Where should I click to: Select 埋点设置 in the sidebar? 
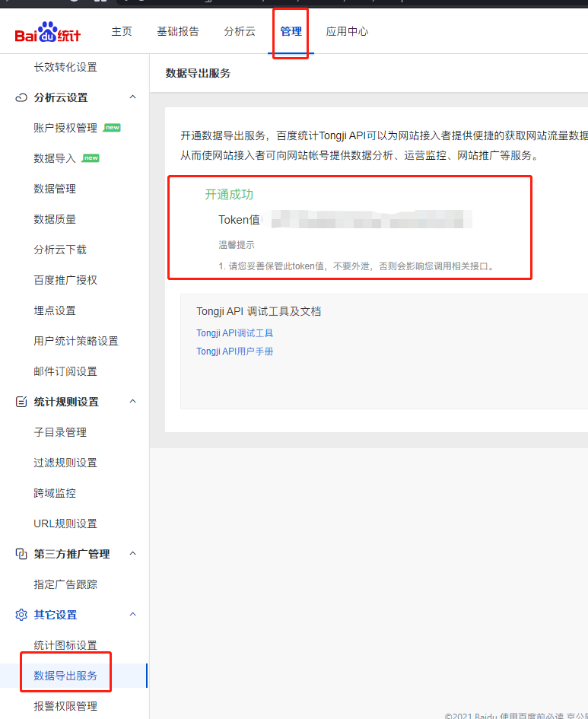55,310
